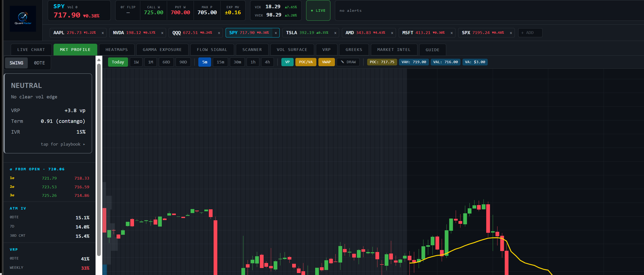Click the CALL W 725.00 value

pos(154,12)
